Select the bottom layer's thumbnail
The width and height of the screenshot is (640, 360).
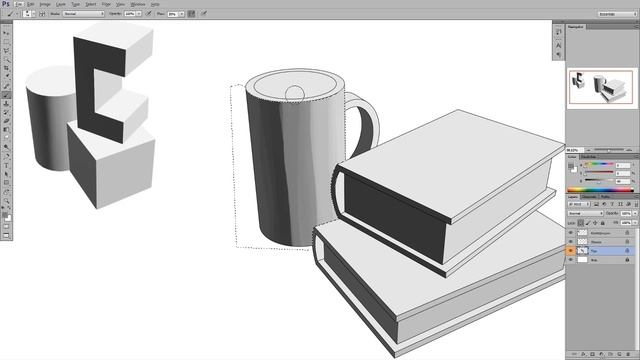[582, 260]
